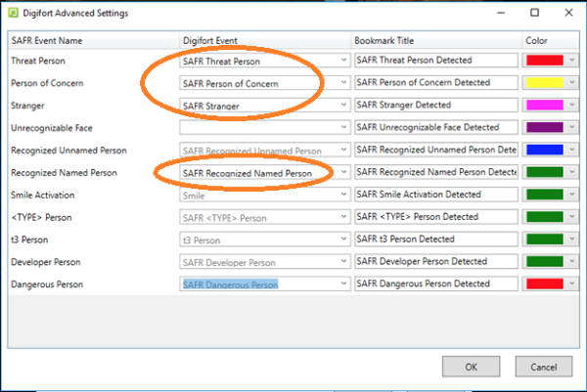Confirm settings with the OK button
This screenshot has height=392, width=587.
coord(471,367)
